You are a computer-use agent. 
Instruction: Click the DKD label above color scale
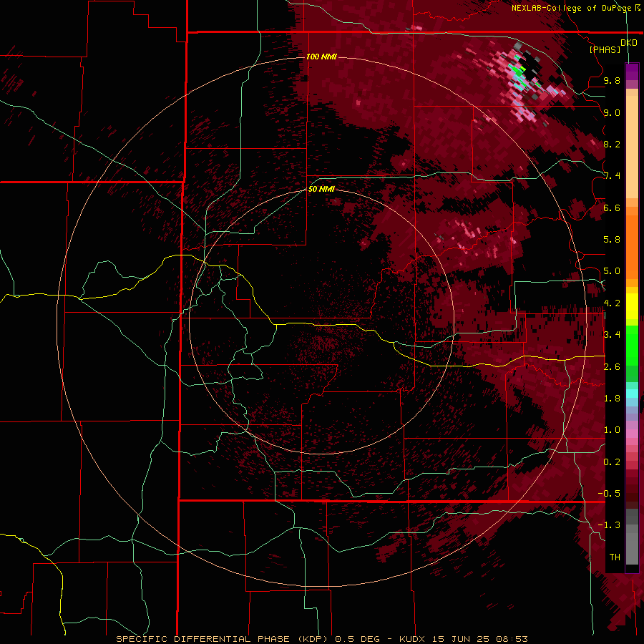pos(629,43)
